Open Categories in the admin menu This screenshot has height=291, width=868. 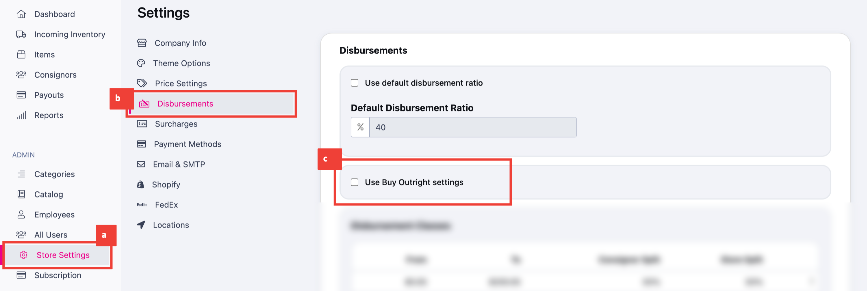pos(55,174)
